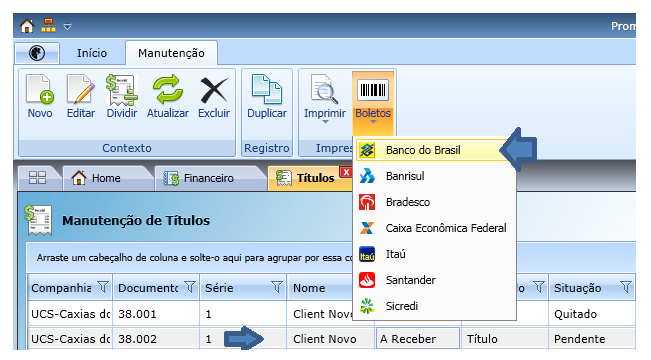Click Client Novo in 38.002 row
Screen dimensions: 651x360
[330, 339]
